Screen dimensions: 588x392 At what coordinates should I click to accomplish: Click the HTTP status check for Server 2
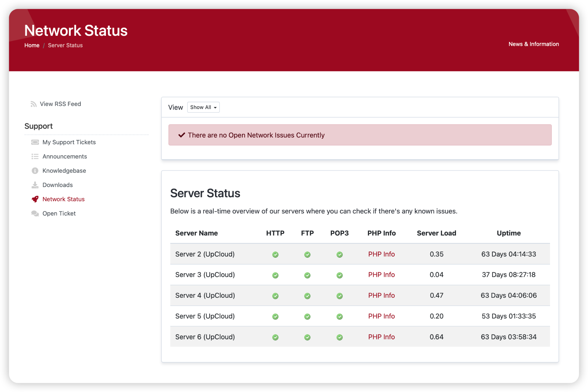tap(275, 254)
